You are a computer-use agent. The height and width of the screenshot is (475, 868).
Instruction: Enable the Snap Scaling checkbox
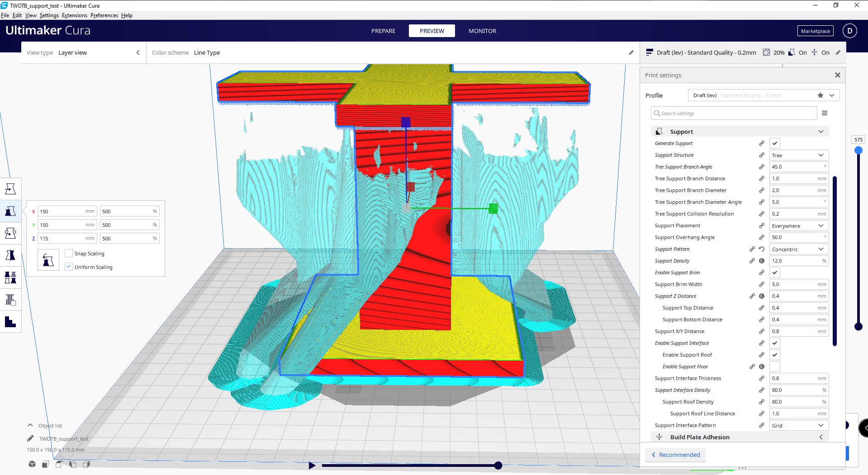[x=69, y=253]
